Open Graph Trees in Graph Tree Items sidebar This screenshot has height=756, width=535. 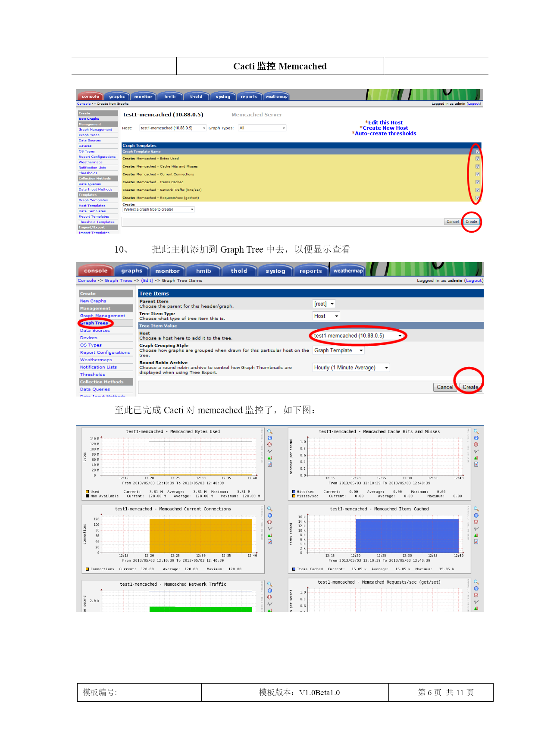click(94, 323)
